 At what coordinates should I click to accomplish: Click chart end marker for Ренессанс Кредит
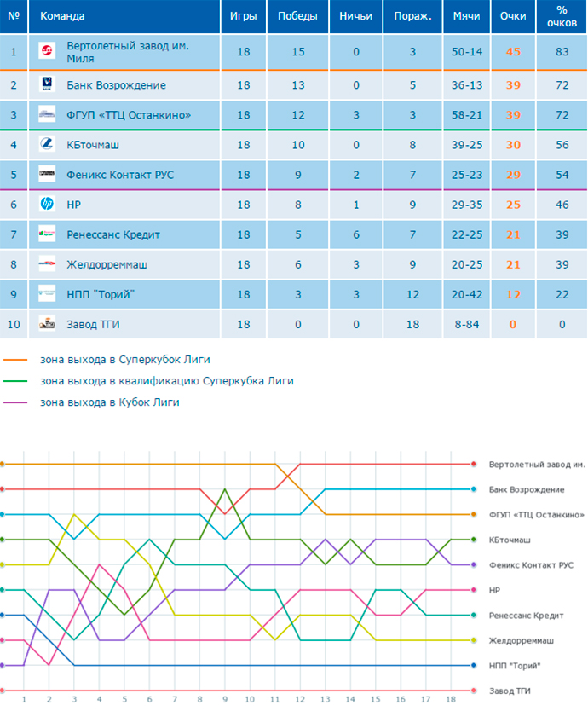tap(474, 616)
